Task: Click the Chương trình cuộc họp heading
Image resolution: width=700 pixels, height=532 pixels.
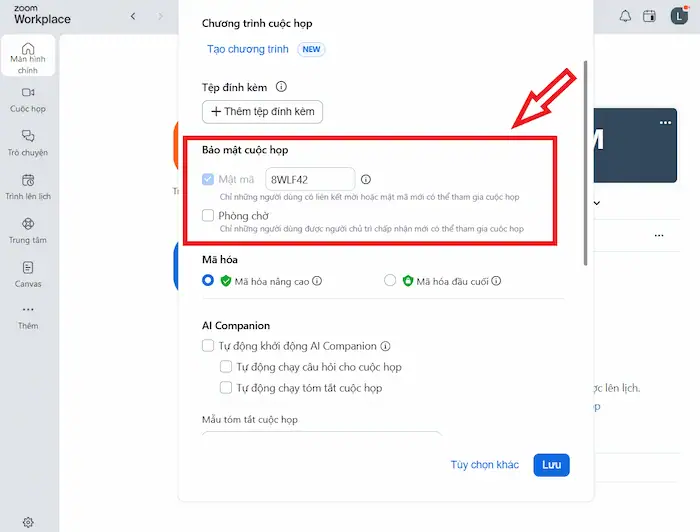Action: [257, 23]
